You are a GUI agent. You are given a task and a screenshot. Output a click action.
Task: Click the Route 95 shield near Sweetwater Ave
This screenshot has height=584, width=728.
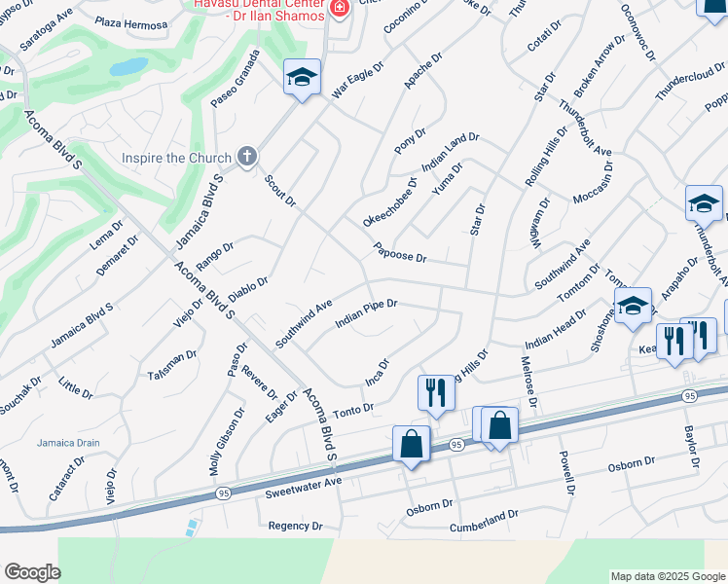coord(224,493)
